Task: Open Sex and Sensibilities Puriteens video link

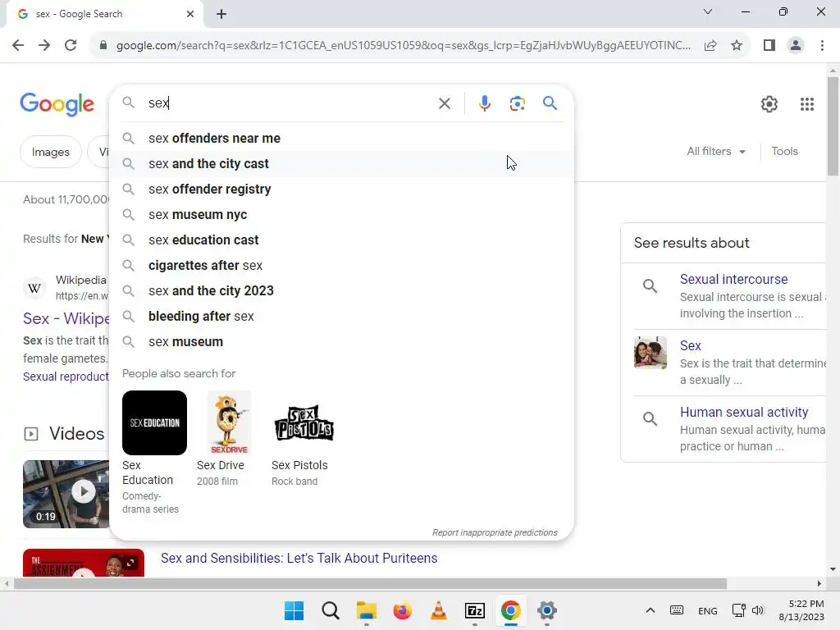Action: (299, 558)
